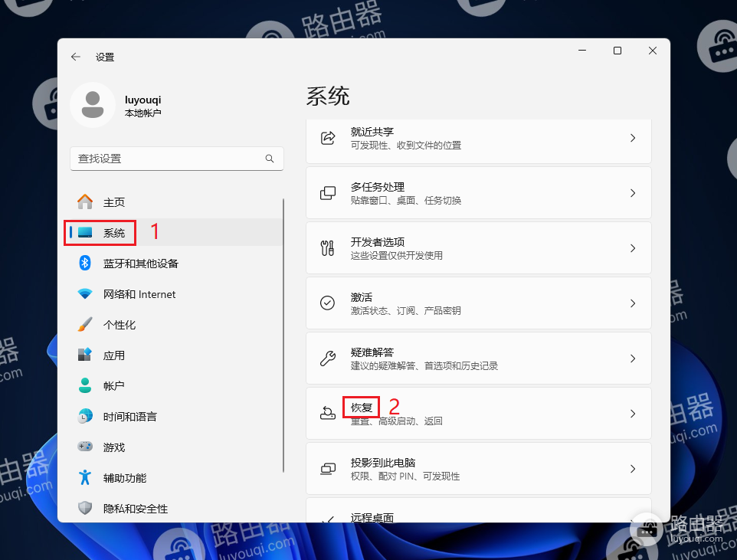Click the 应用 apps icon
The height and width of the screenshot is (560, 737).
click(85, 355)
